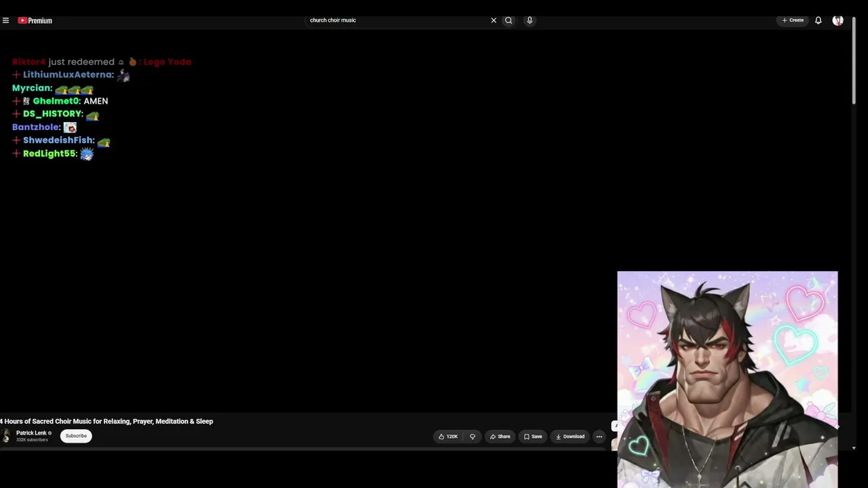This screenshot has width=868, height=488.
Task: Open the account profile picture menu
Action: pos(838,20)
